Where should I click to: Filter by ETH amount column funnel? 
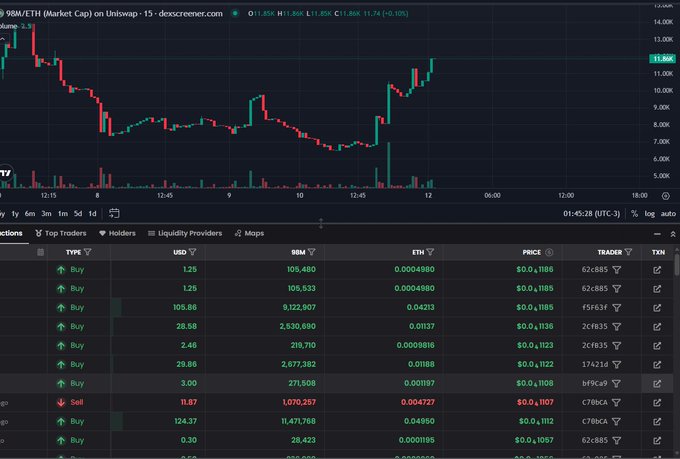click(x=430, y=252)
